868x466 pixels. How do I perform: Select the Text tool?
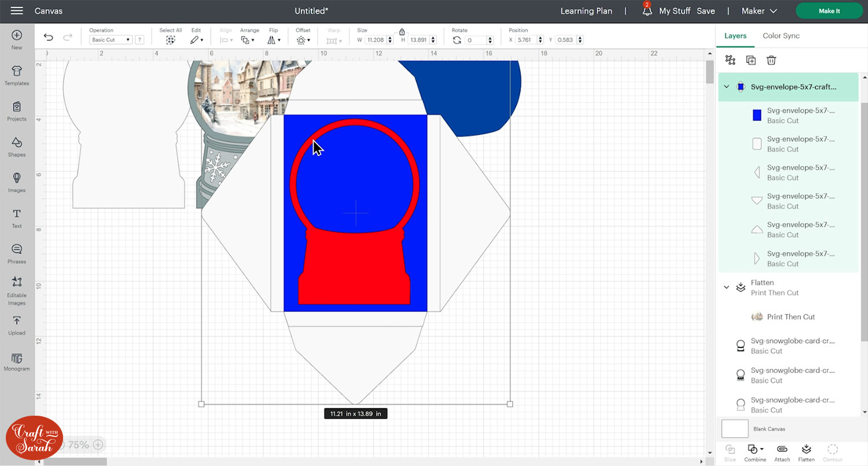17,217
